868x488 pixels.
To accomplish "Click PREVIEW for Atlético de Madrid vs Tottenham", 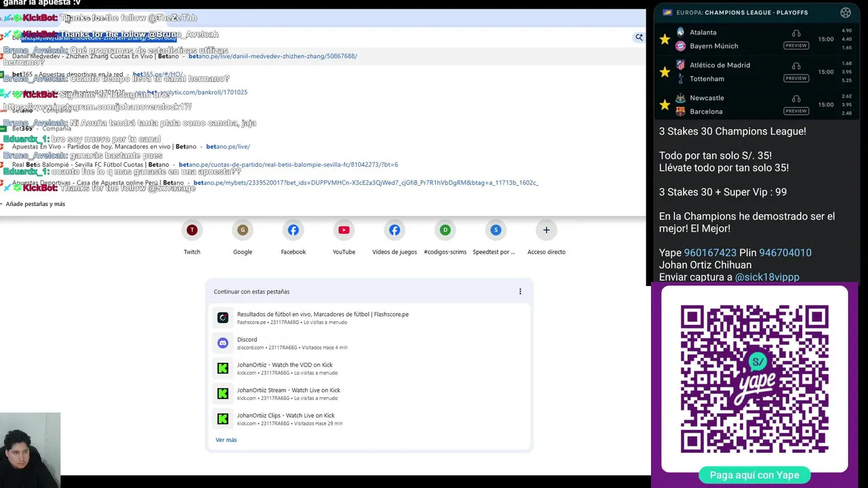I will pyautogui.click(x=796, y=78).
